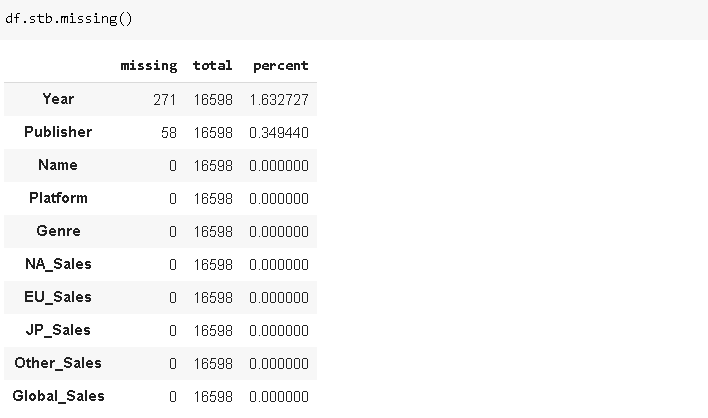Click percent 0.000000 in Genre row

[x=279, y=232]
